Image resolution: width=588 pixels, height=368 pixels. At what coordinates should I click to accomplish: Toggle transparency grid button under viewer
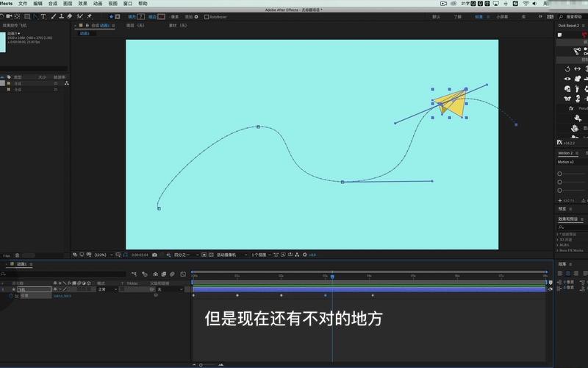click(210, 255)
